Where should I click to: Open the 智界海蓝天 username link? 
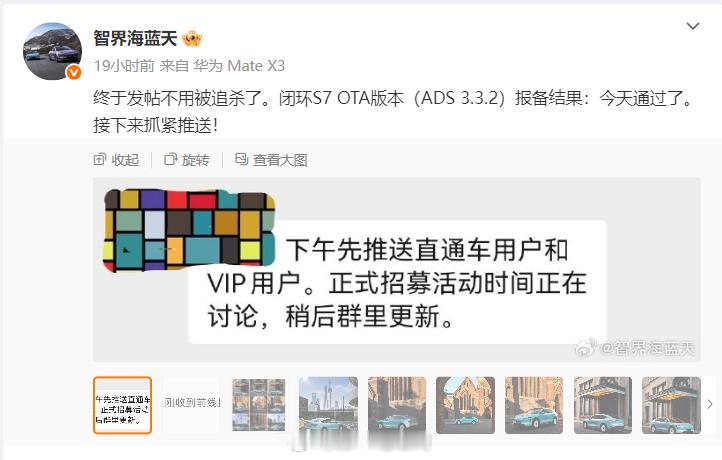(135, 38)
